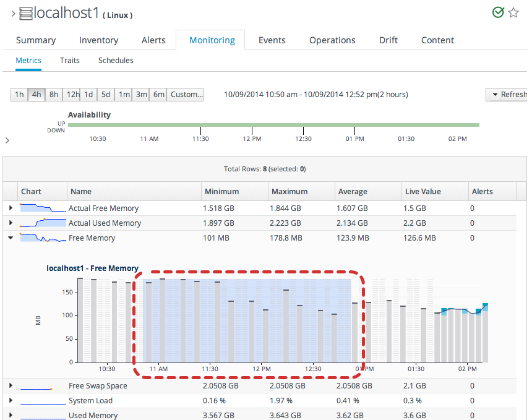Click the favorite star icon
The width and height of the screenshot is (532, 420).
pyautogui.click(x=513, y=12)
